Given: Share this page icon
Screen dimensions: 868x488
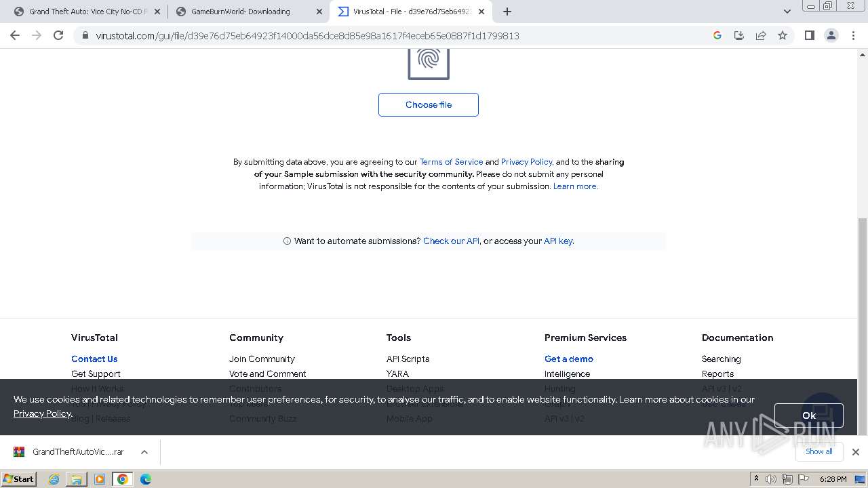Looking at the screenshot, I should pos(761,35).
